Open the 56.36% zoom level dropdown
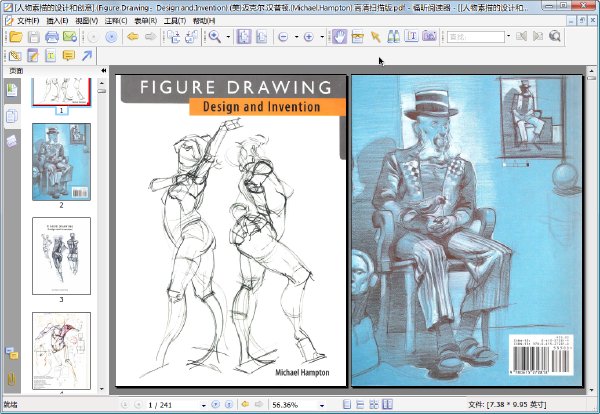Viewport: 600px width, 414px height. [322, 405]
